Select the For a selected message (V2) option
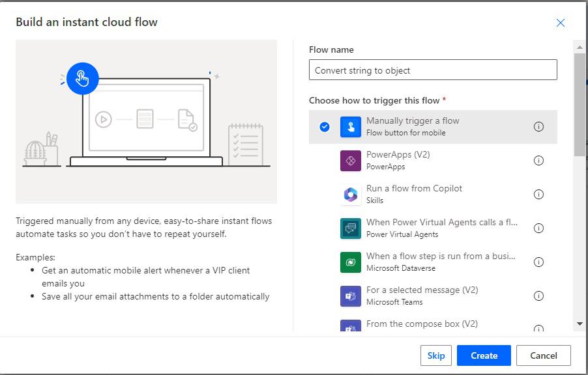 point(433,296)
